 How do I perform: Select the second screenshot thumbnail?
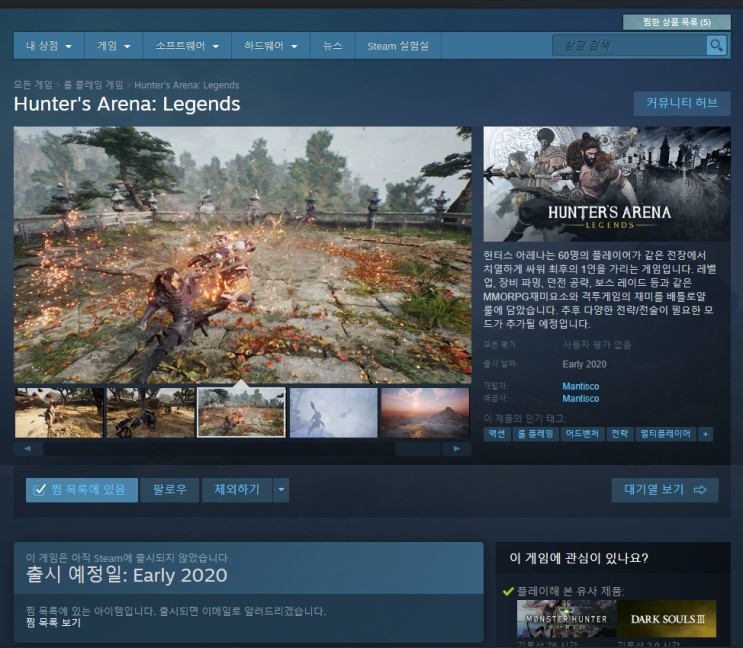coord(151,413)
